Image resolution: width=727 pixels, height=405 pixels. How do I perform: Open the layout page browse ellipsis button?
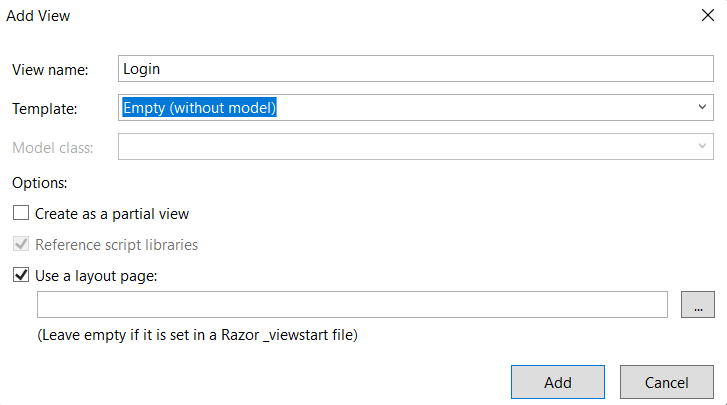[x=698, y=304]
